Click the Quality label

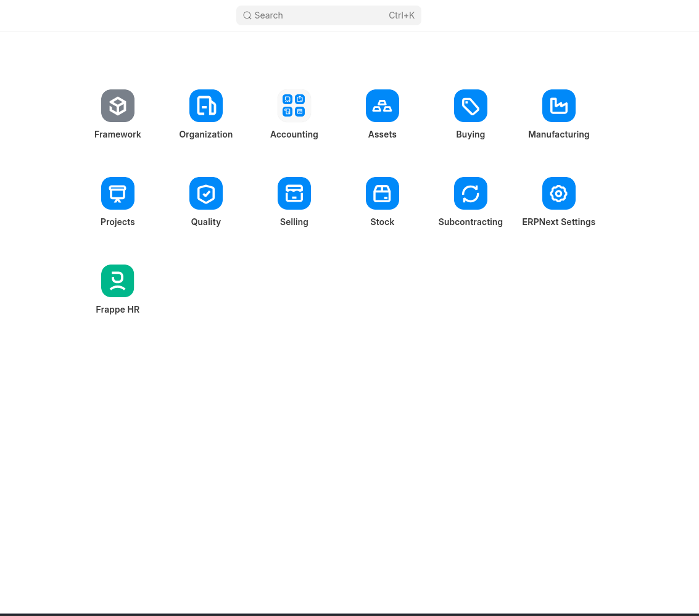pos(206,222)
